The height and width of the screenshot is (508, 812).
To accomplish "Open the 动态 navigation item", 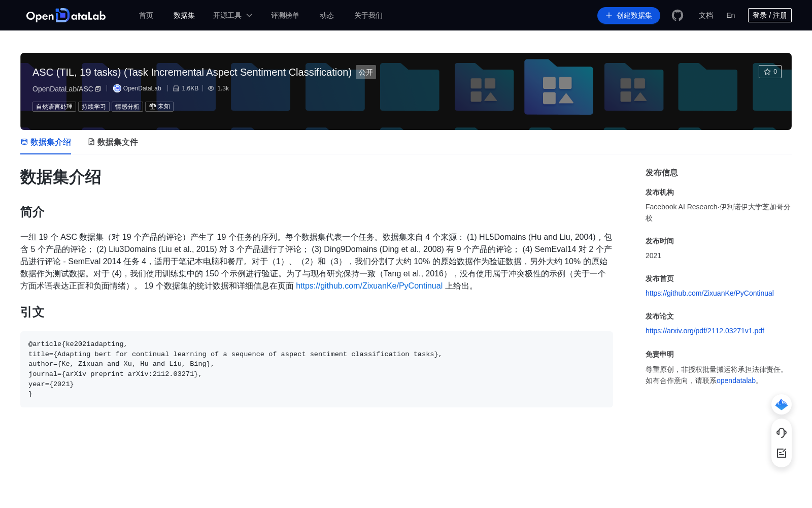I will (x=327, y=15).
